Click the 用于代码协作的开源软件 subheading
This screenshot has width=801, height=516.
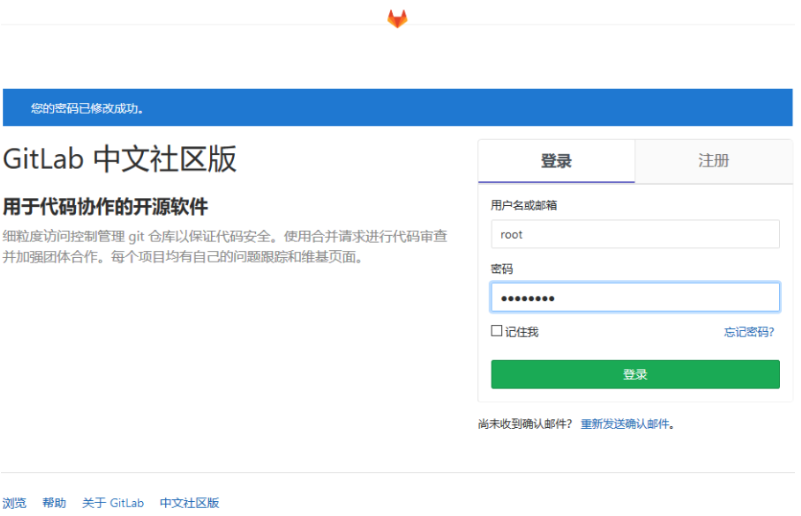tap(105, 207)
